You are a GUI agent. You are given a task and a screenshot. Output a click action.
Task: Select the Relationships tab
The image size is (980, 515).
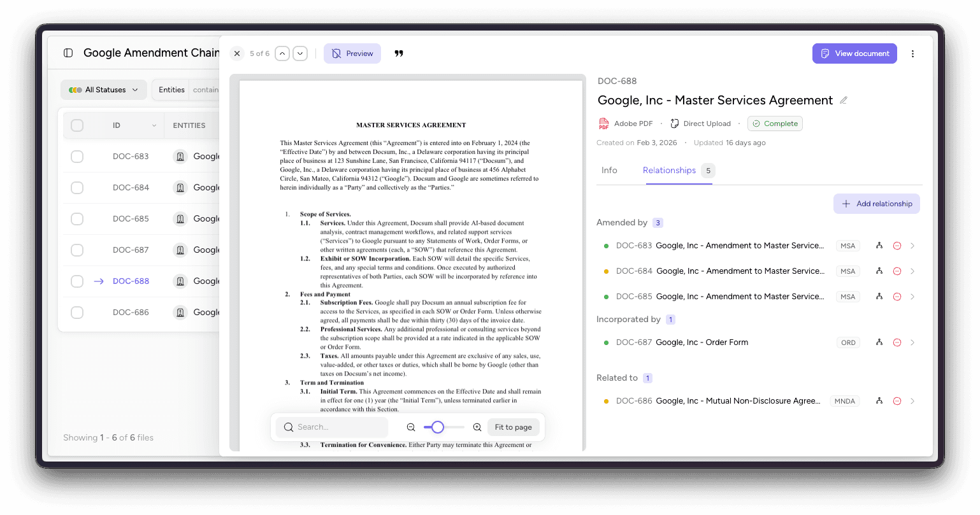(x=679, y=171)
